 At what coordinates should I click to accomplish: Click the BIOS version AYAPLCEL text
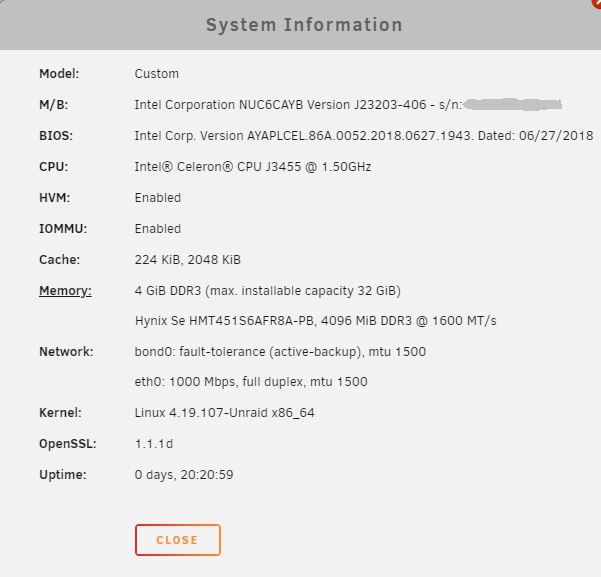[x=364, y=136]
